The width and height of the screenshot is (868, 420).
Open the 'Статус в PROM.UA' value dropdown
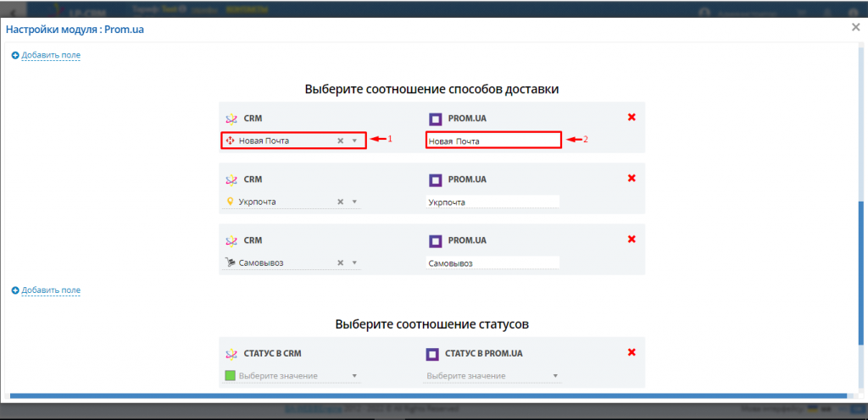click(x=493, y=376)
